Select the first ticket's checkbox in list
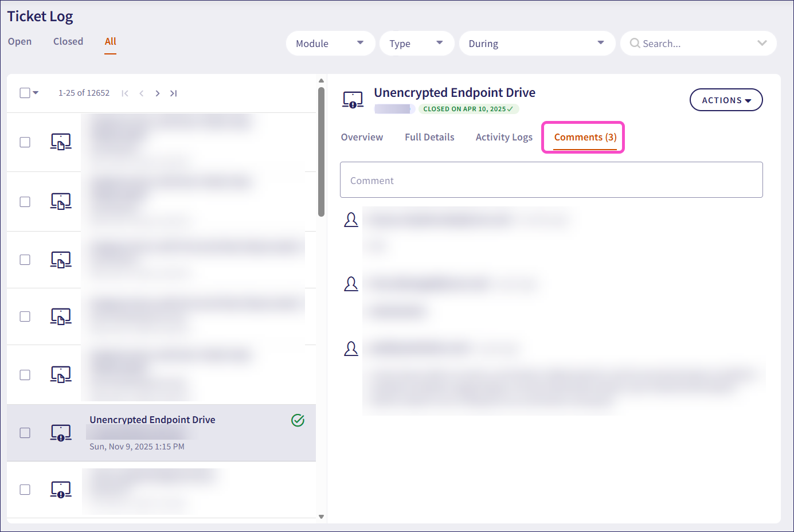The width and height of the screenshot is (794, 532). [25, 142]
